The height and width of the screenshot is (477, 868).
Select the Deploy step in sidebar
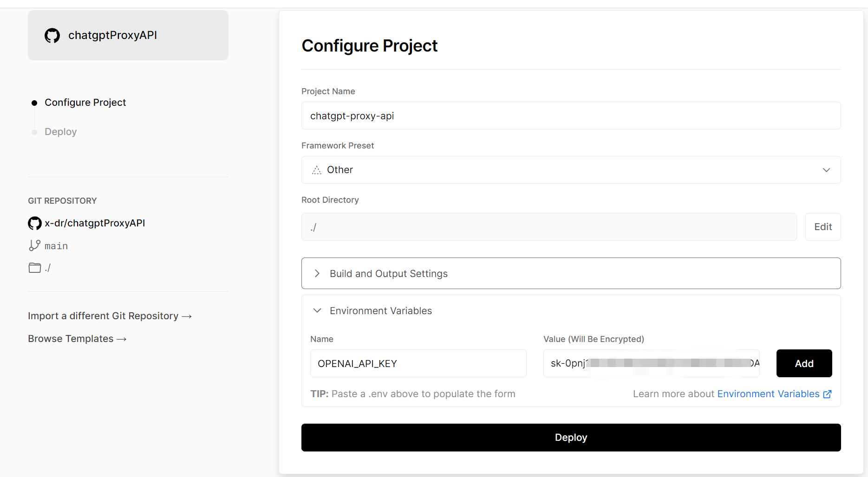[60, 132]
